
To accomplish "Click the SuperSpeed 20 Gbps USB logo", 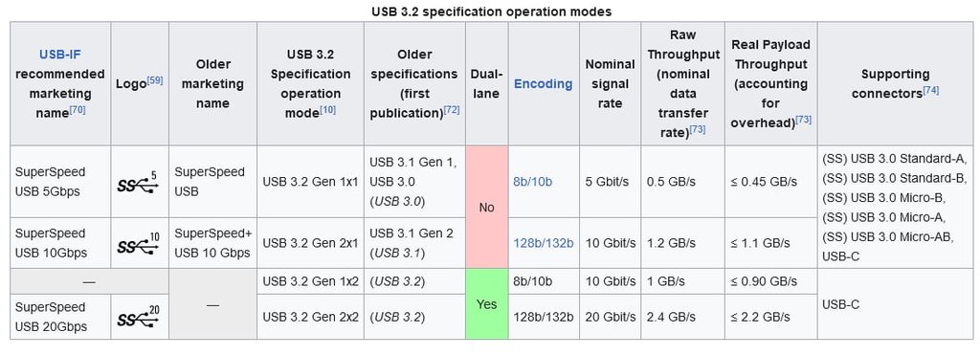I will pos(140,317).
